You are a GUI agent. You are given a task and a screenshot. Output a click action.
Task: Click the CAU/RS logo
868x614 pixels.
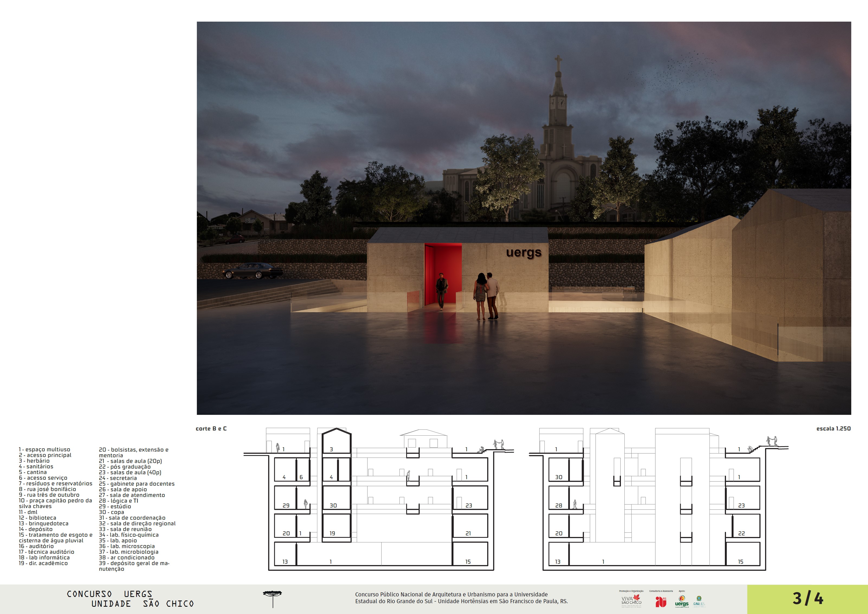699,602
